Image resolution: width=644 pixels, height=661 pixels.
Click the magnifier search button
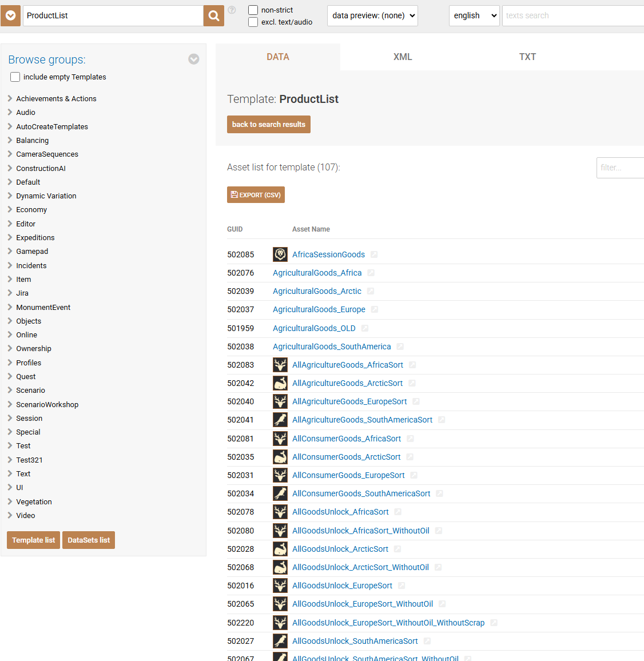pos(214,16)
